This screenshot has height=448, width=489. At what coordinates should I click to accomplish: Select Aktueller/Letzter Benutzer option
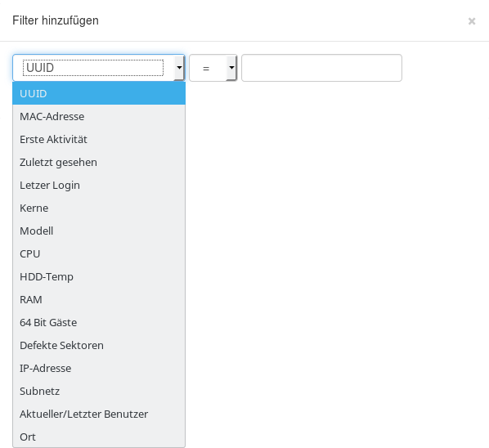click(99, 414)
